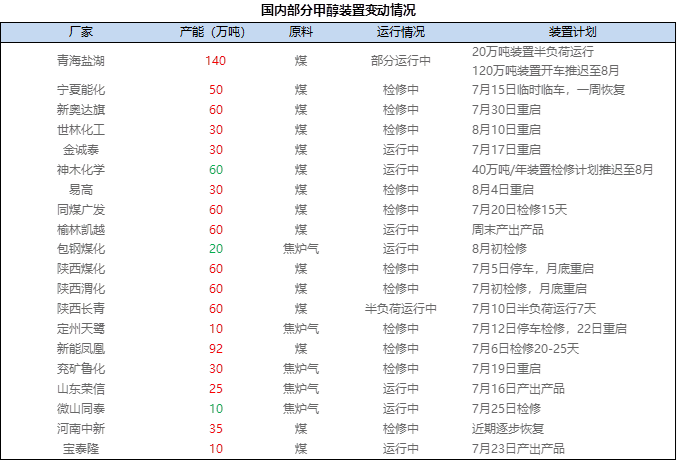The width and height of the screenshot is (677, 461).
Task: Click the plan 7月17日重启
Action: pyautogui.click(x=506, y=150)
